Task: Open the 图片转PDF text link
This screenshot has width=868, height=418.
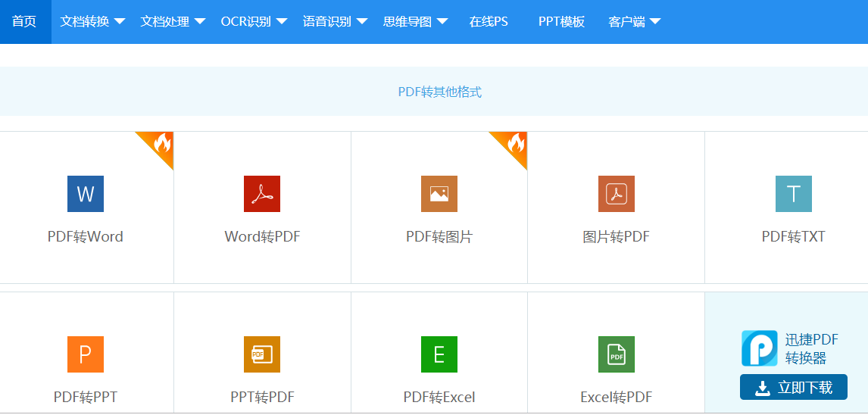Action: [616, 237]
